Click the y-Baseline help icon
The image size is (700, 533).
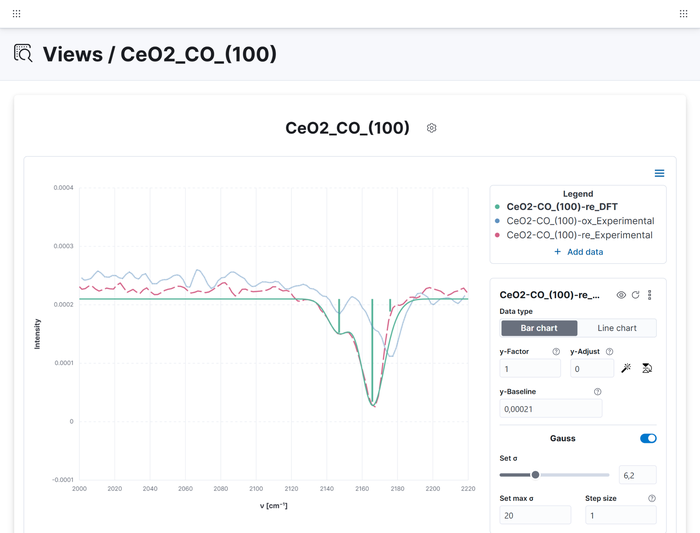tap(597, 392)
